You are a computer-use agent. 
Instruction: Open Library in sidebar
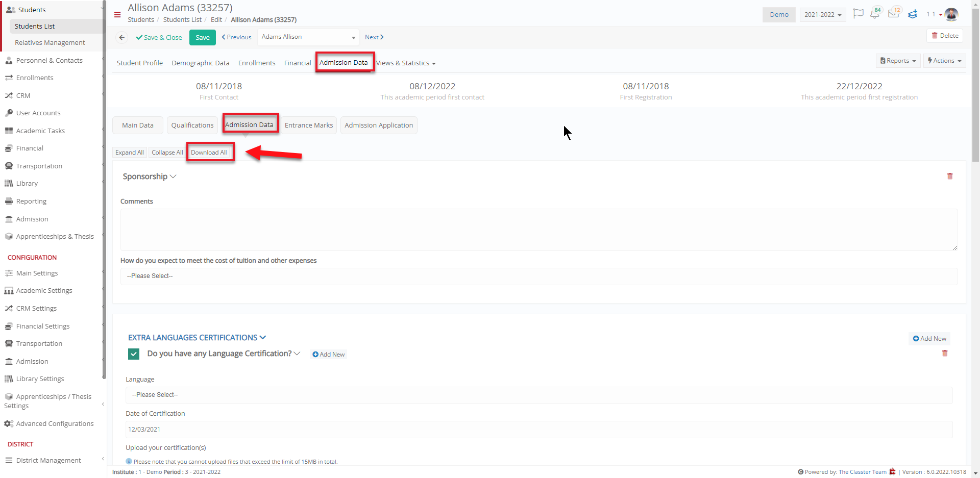(27, 183)
